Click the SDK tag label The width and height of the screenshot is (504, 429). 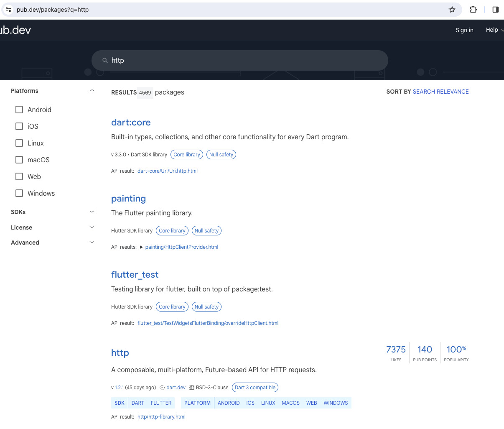(x=120, y=403)
